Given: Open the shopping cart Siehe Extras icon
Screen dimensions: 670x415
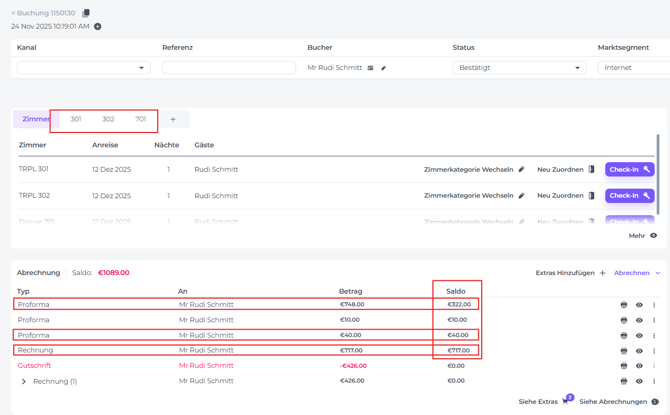Looking at the screenshot, I should pos(566,401).
